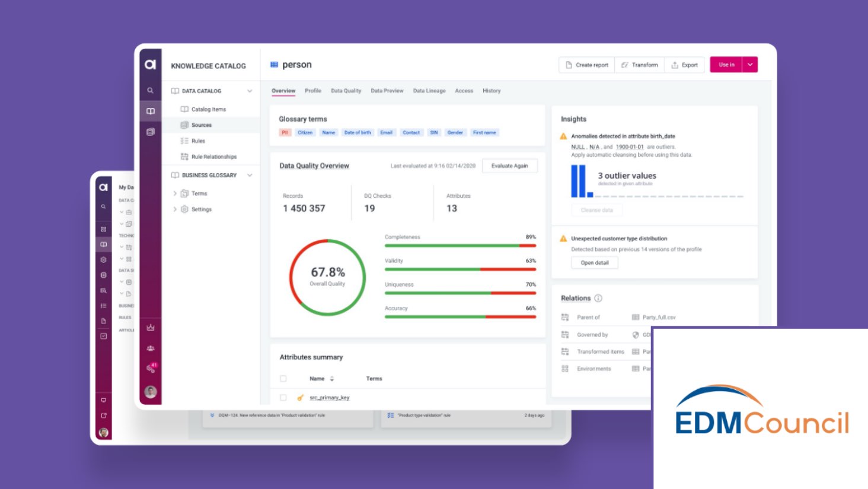Image resolution: width=868 pixels, height=489 pixels.
Task: Open the search in the left sidebar
Action: [x=150, y=90]
